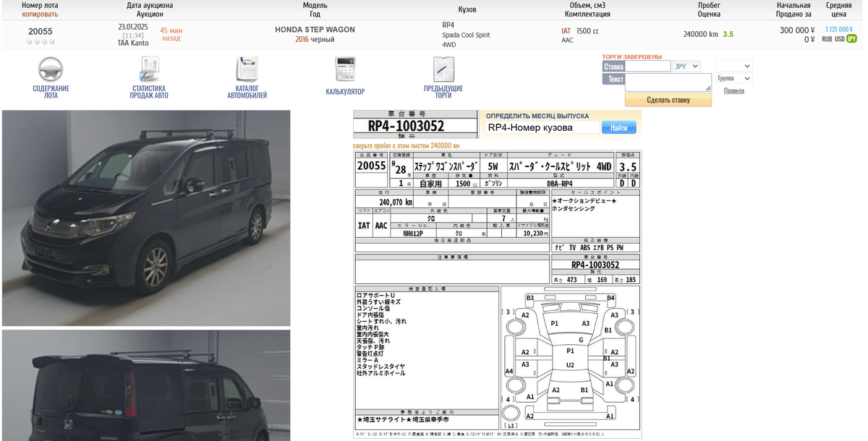Click the 45 мин назад time text
Image resolution: width=868 pixels, height=441 pixels.
(x=171, y=34)
